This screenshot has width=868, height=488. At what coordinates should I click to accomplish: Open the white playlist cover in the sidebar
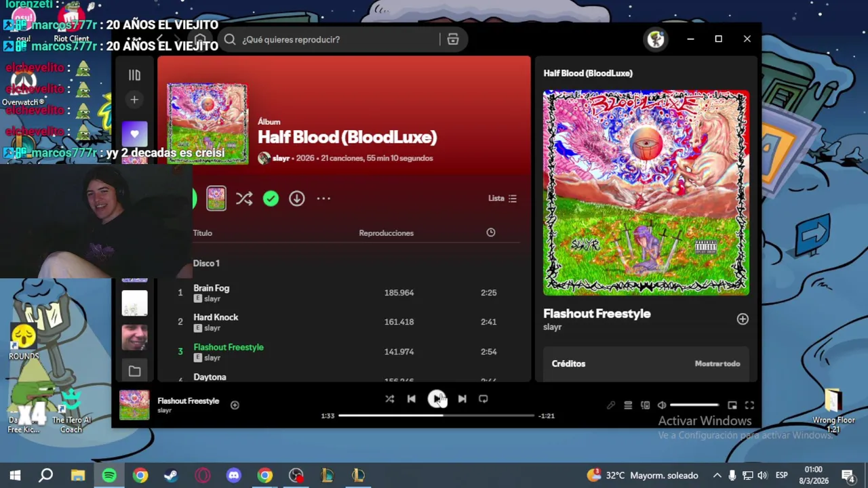click(134, 303)
